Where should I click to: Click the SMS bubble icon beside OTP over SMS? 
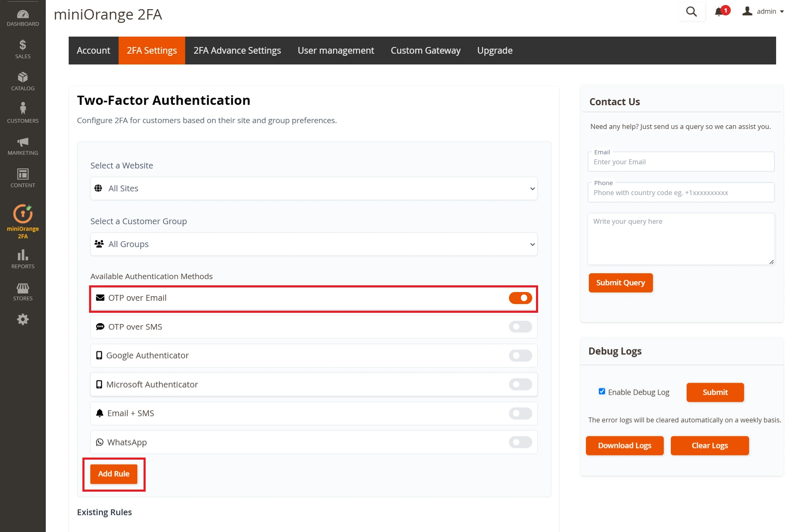tap(100, 327)
